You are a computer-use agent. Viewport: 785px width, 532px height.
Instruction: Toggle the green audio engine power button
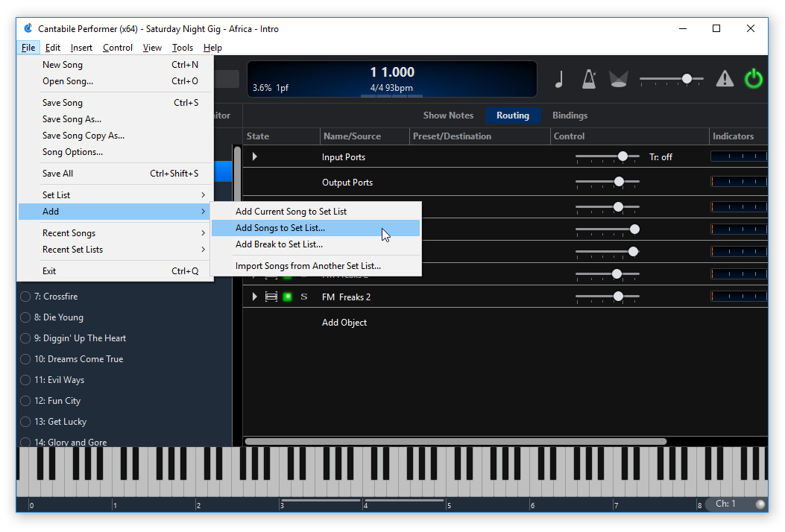[753, 79]
